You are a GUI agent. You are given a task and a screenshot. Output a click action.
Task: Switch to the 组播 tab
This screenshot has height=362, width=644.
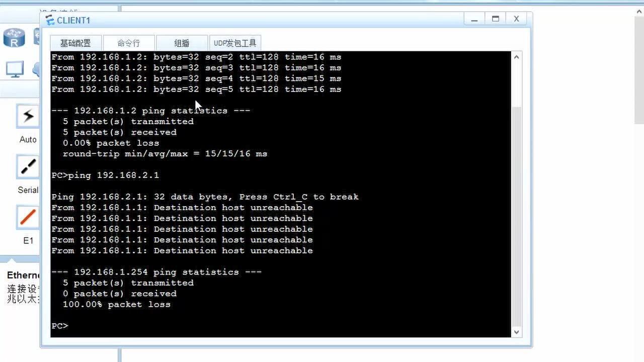(x=182, y=43)
